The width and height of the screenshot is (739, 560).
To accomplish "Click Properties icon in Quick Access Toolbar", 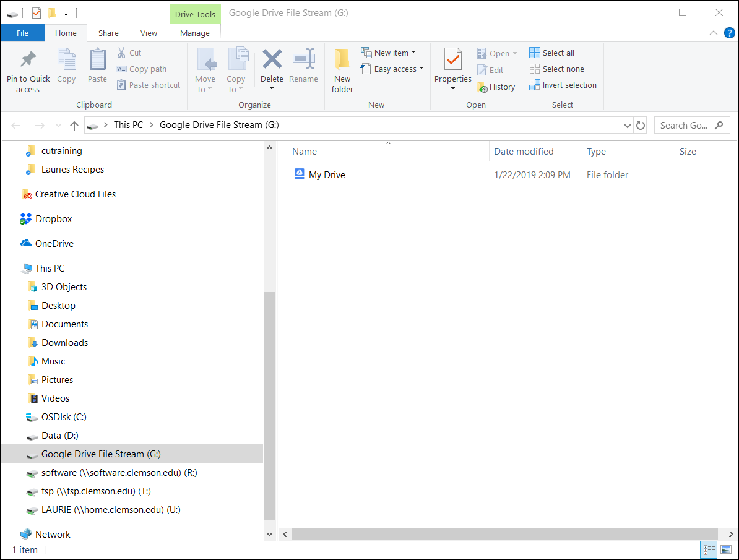I will coord(37,13).
